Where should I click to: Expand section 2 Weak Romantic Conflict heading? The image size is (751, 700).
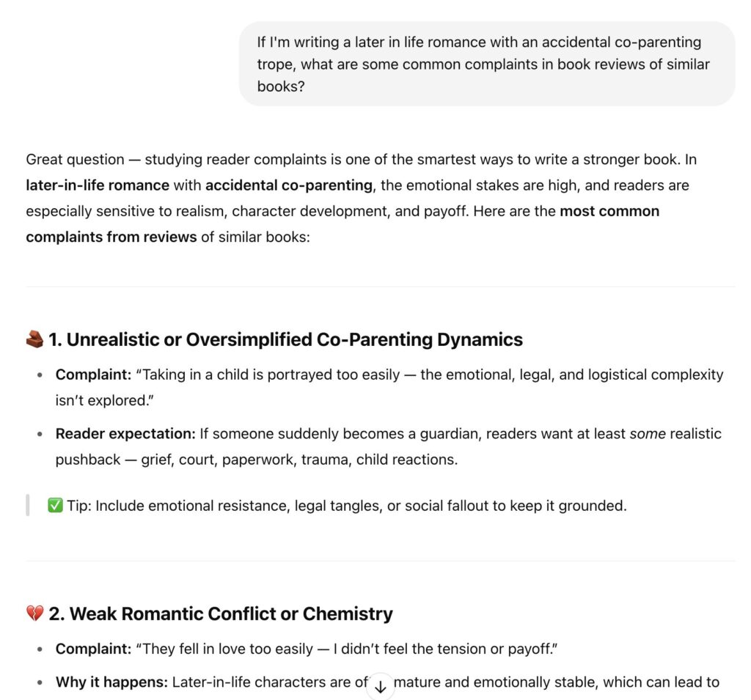point(220,613)
